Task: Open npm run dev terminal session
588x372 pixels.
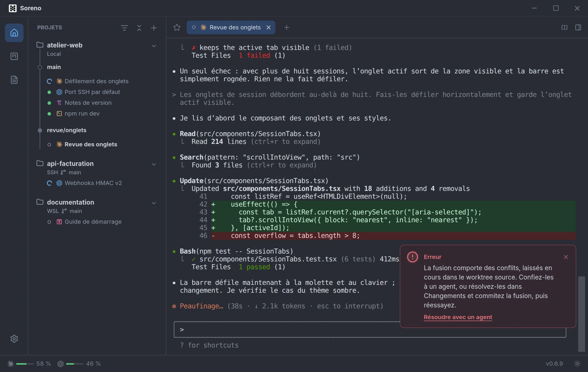Action: 82,114
